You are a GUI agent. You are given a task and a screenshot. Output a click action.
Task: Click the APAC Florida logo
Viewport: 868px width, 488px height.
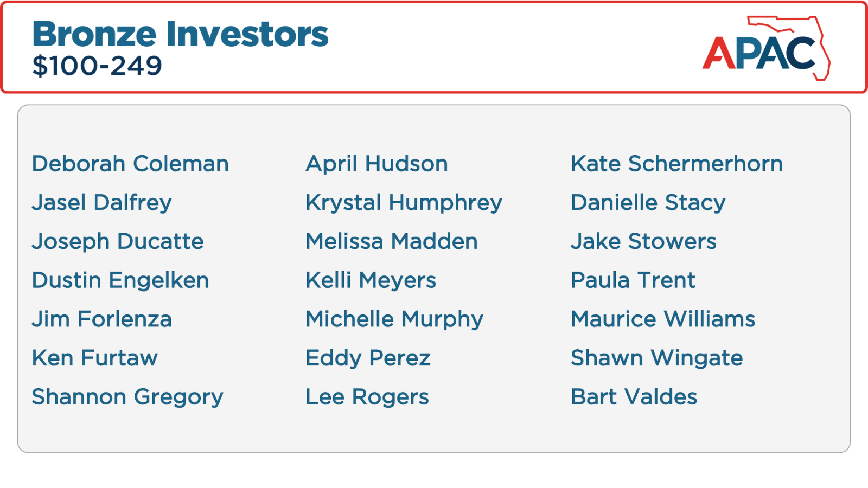766,48
